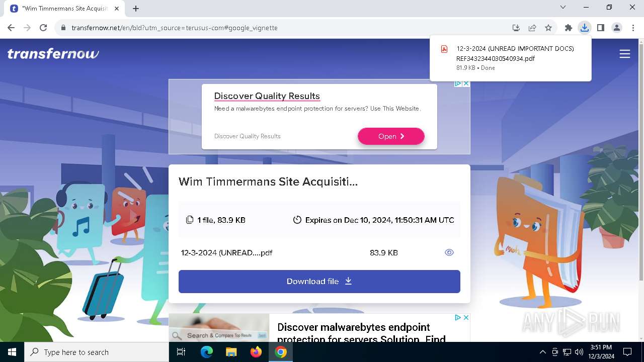Click the AdChoices icon on top ad
The height and width of the screenshot is (362, 644).
[x=458, y=83]
